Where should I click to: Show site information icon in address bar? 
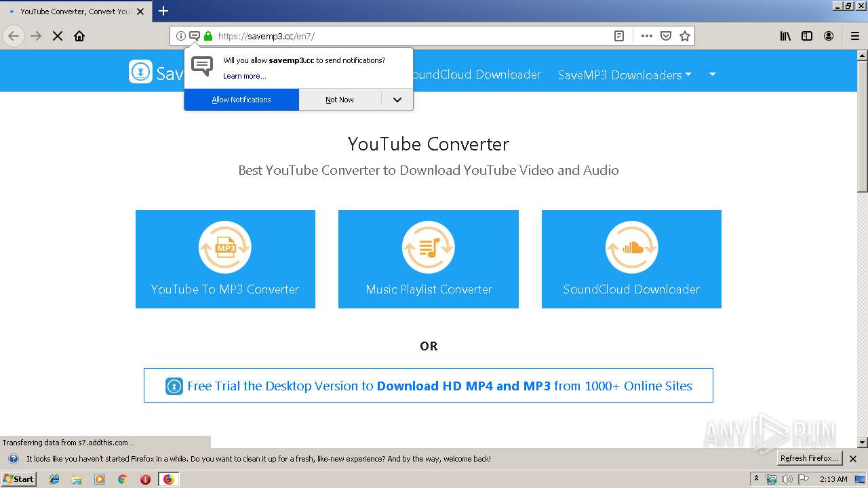(181, 36)
